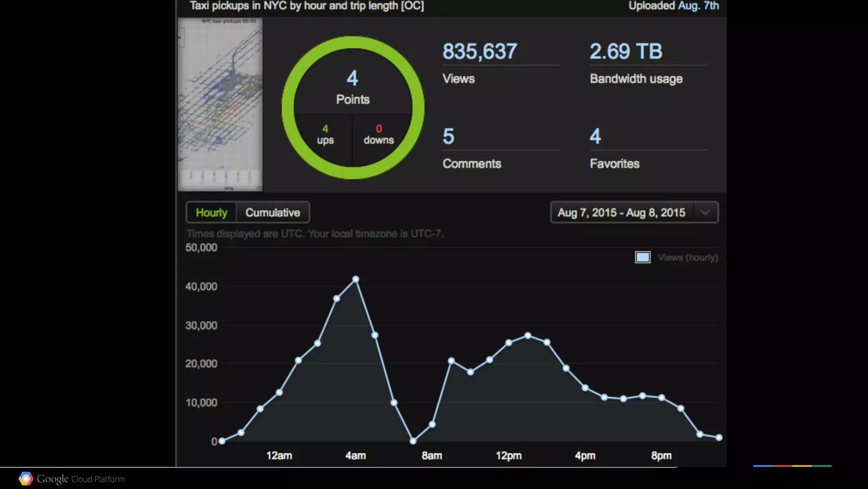The height and width of the screenshot is (489, 868).
Task: Click the Taxi pickups in NYC title text
Action: pyautogui.click(x=306, y=6)
